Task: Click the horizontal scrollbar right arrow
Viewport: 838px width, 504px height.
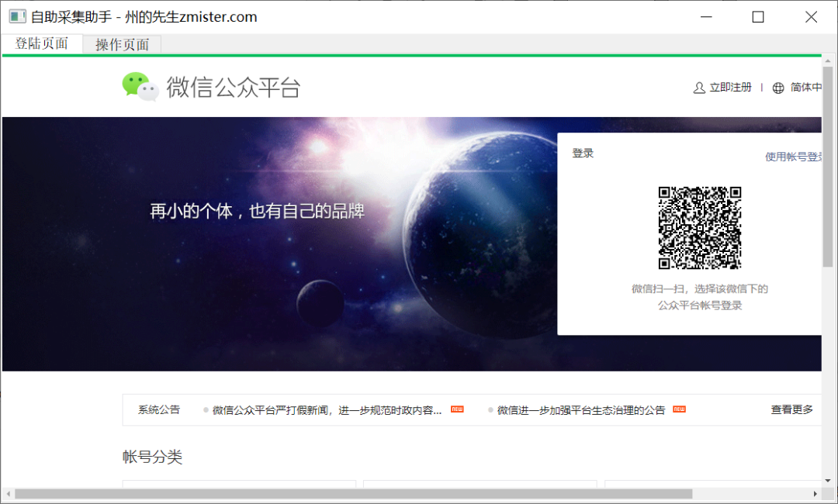Action: coord(815,494)
